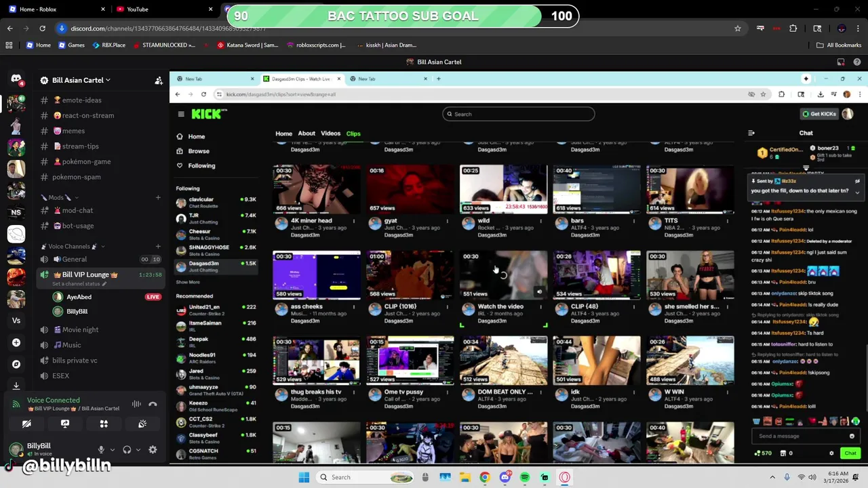
Task: Open emoji picker in Kick chat
Action: click(852, 436)
